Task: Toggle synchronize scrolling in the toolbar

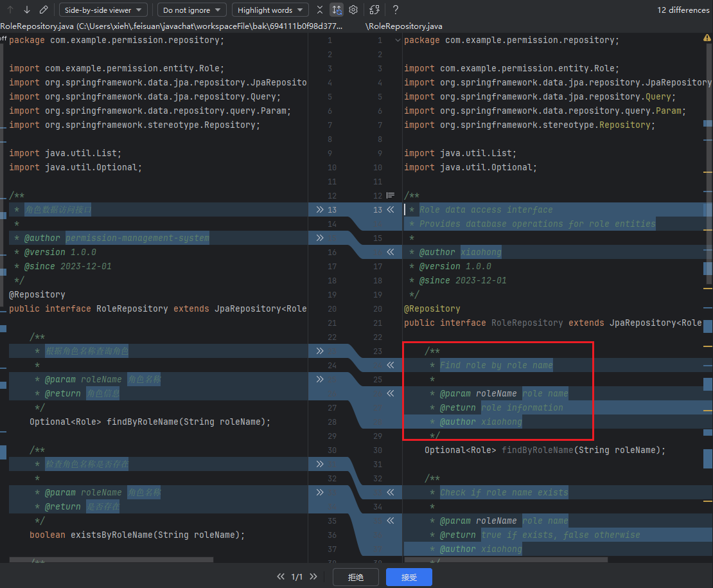Action: point(337,10)
